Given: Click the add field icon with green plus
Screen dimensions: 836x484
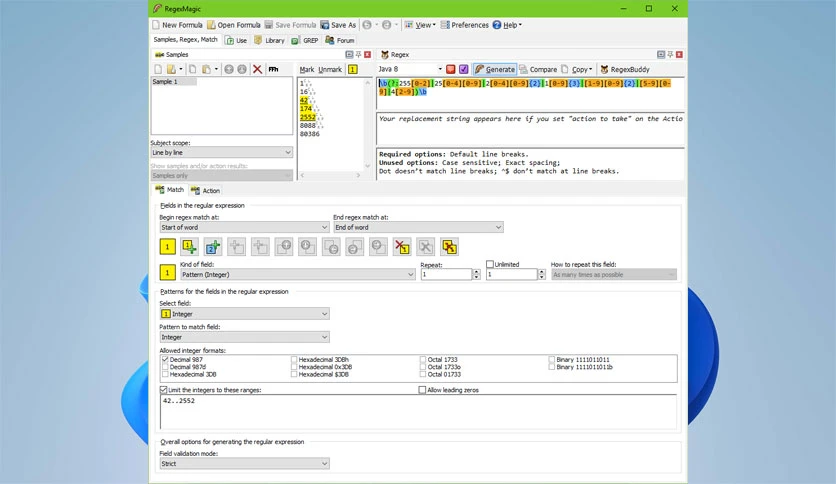Looking at the screenshot, I should click(190, 247).
